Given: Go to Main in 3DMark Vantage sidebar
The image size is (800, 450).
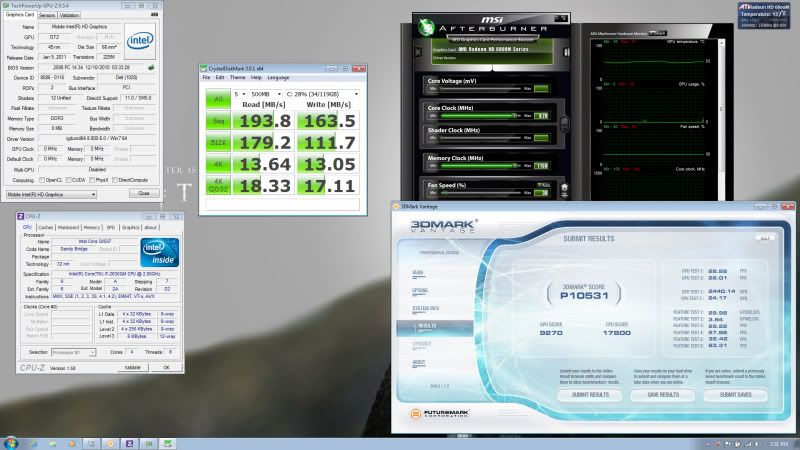Looking at the screenshot, I should pyautogui.click(x=417, y=273).
